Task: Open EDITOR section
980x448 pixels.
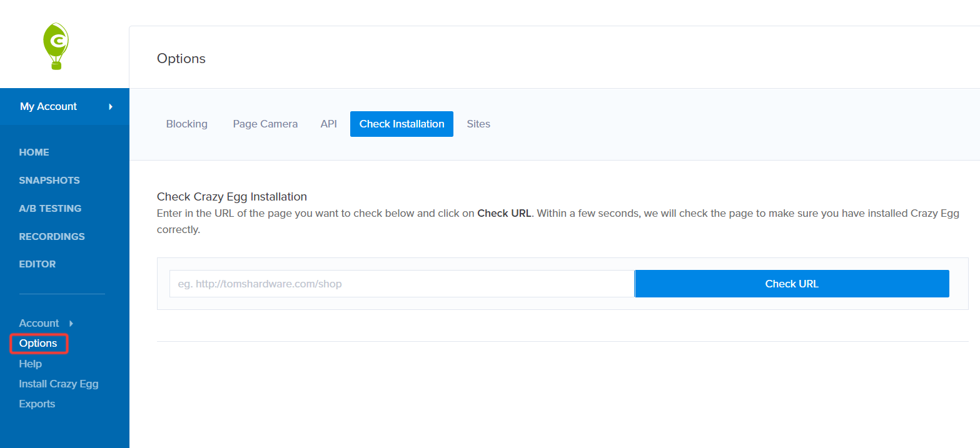Action: 38,264
